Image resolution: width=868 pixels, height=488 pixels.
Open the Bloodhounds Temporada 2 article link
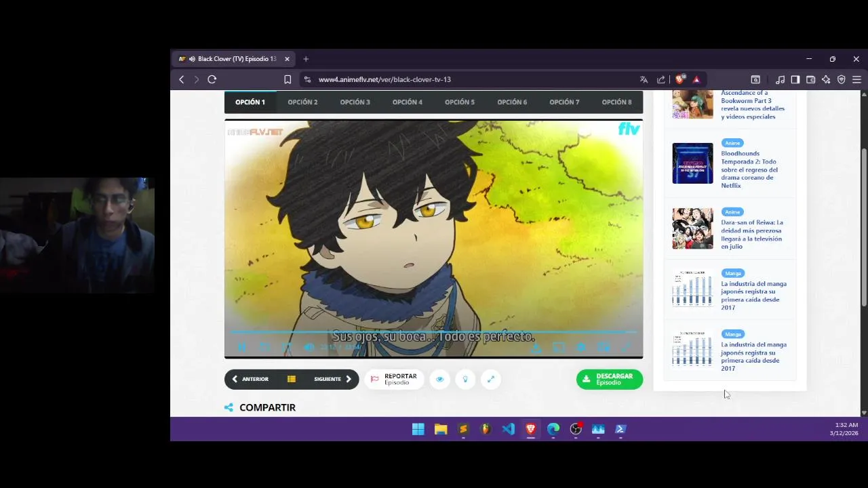[x=749, y=169]
